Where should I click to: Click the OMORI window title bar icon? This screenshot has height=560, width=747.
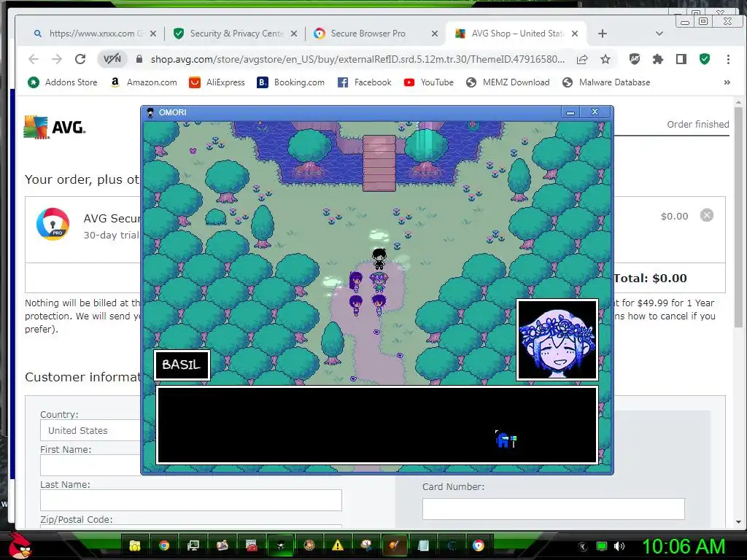click(150, 112)
